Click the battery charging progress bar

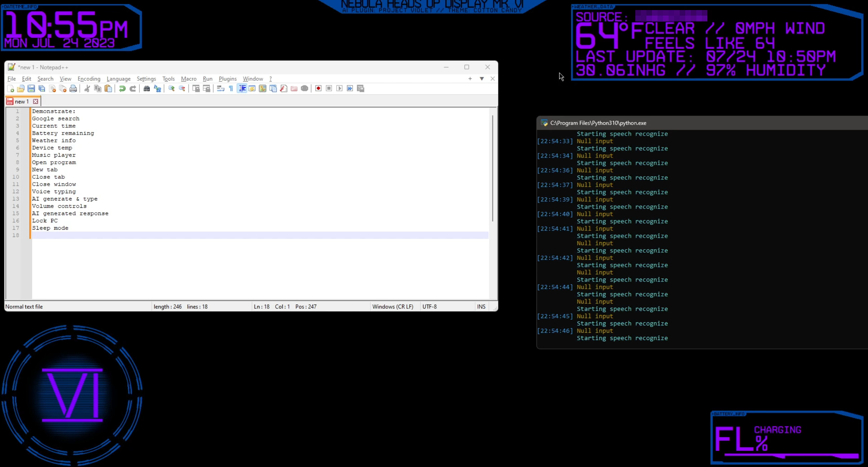(791, 456)
